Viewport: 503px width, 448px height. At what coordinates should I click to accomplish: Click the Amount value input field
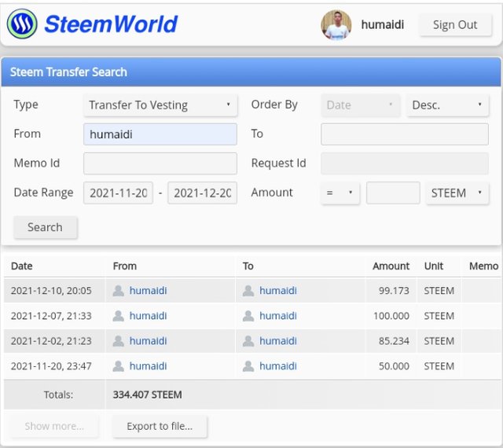pyautogui.click(x=393, y=193)
